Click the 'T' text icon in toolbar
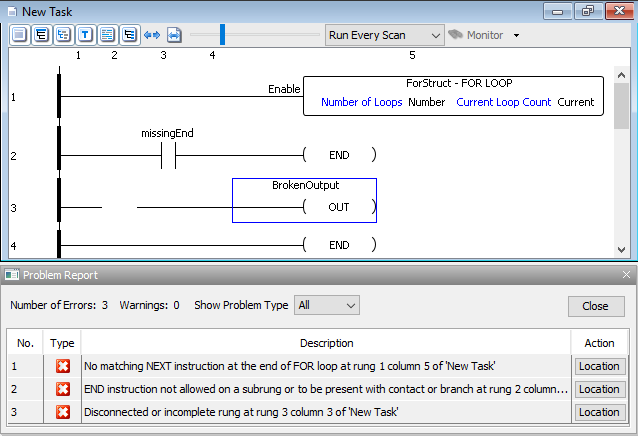The image size is (638, 436). click(x=85, y=35)
